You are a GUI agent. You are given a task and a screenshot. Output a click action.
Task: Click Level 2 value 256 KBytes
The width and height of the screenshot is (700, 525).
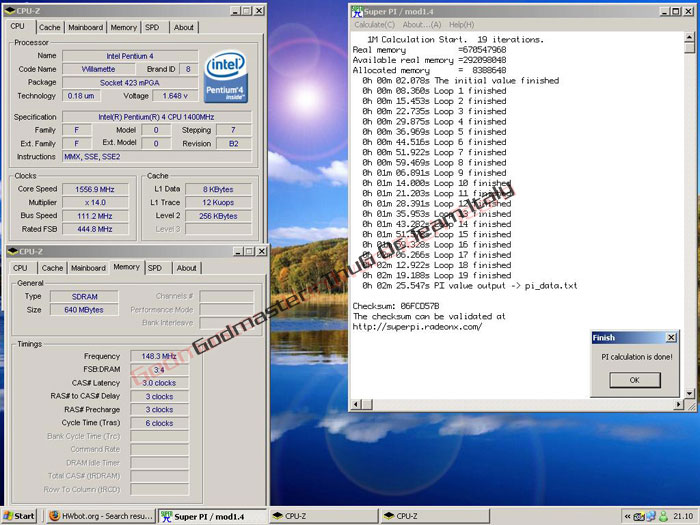[218, 216]
